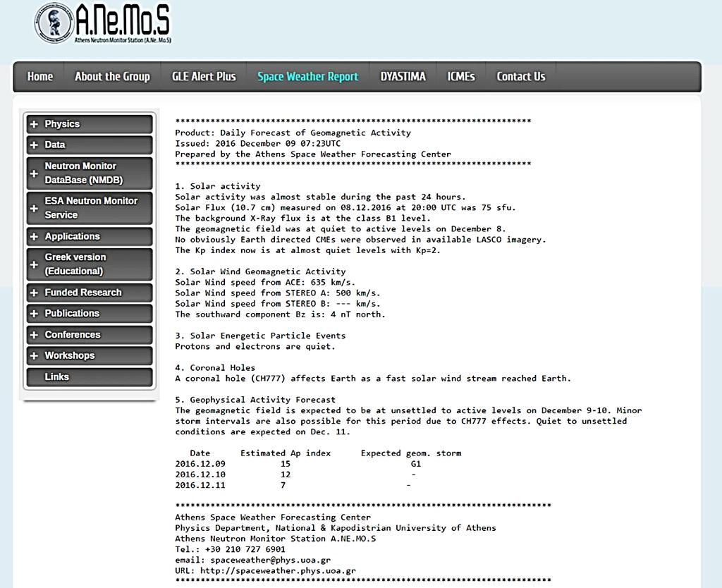The width and height of the screenshot is (722, 588).
Task: Click '5. Geophysical Activity Forecast' heading
Action: [255, 400]
